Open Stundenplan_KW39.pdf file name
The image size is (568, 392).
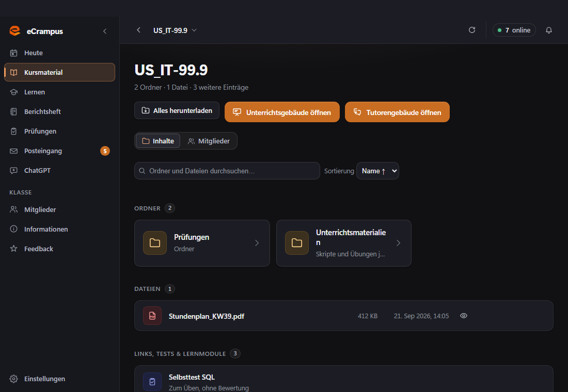click(207, 316)
